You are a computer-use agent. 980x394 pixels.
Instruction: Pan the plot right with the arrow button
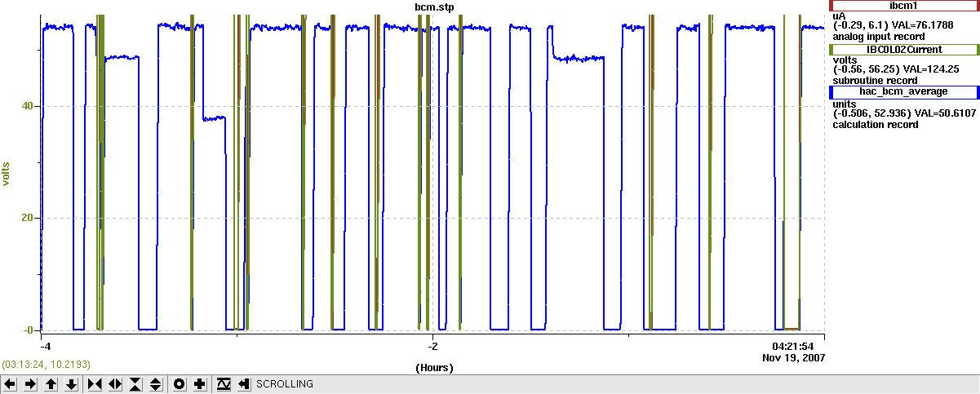point(30,383)
